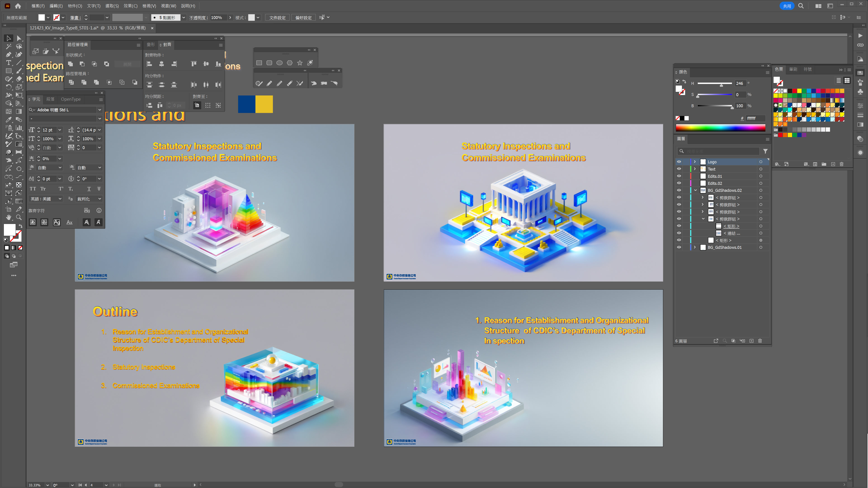Image resolution: width=868 pixels, height=488 pixels.
Task: Click horizontal align left icon
Action: pyautogui.click(x=149, y=64)
